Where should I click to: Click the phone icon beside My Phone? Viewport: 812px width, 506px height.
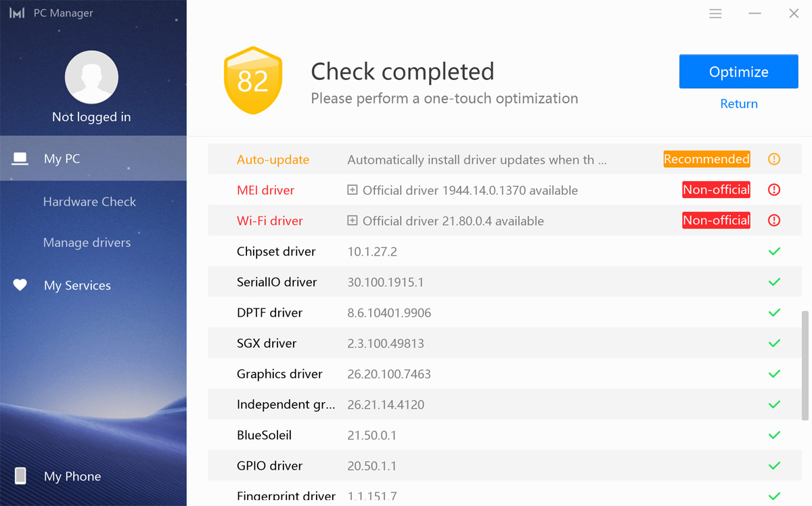tap(20, 476)
